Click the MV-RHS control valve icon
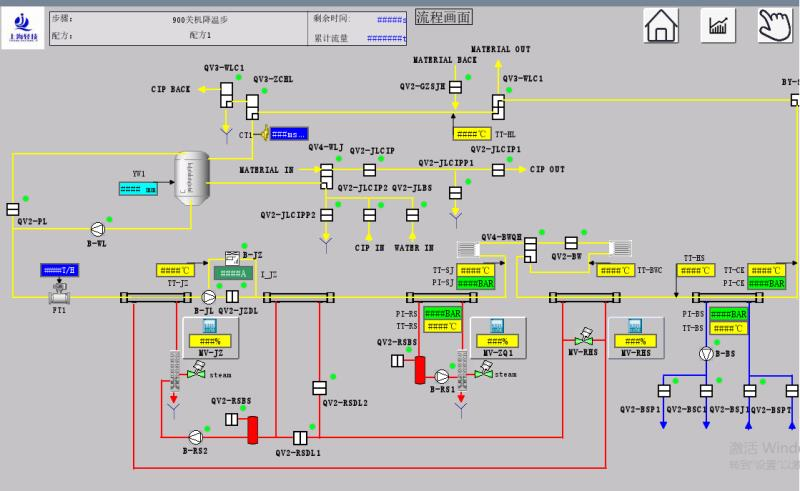Screen dimensions: 800x491 click(x=585, y=337)
